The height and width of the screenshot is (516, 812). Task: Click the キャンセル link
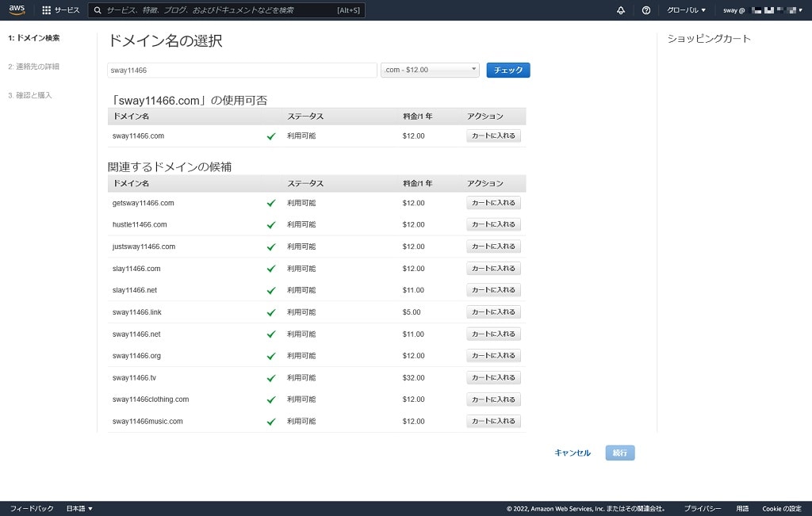[573, 453]
